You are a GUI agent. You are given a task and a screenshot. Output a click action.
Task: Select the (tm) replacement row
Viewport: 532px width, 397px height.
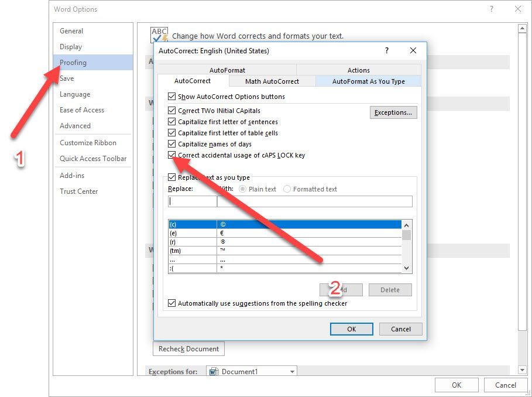coord(285,251)
